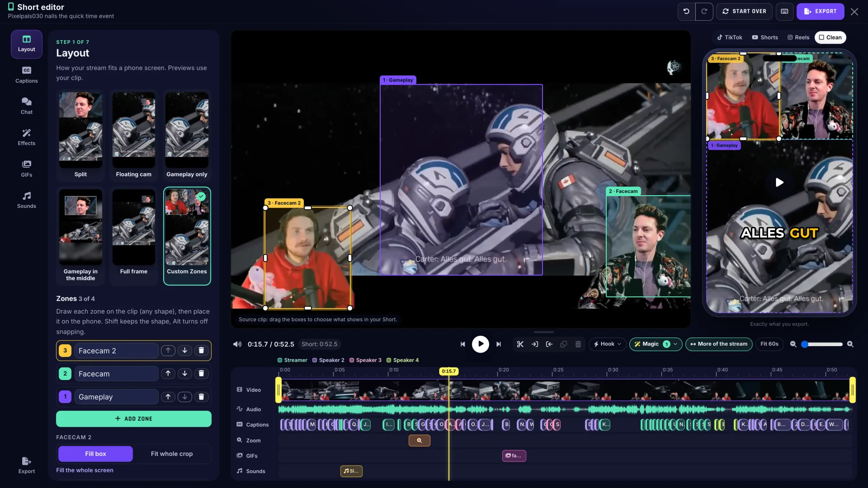The height and width of the screenshot is (488, 868).
Task: Open the Sounds step in sidebar
Action: click(x=26, y=200)
